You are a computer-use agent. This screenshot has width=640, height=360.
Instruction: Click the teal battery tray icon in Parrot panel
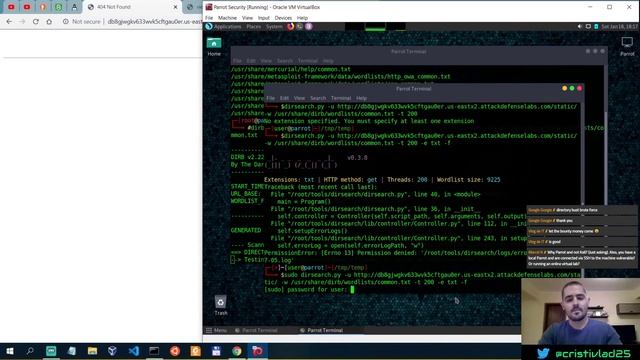tap(596, 27)
